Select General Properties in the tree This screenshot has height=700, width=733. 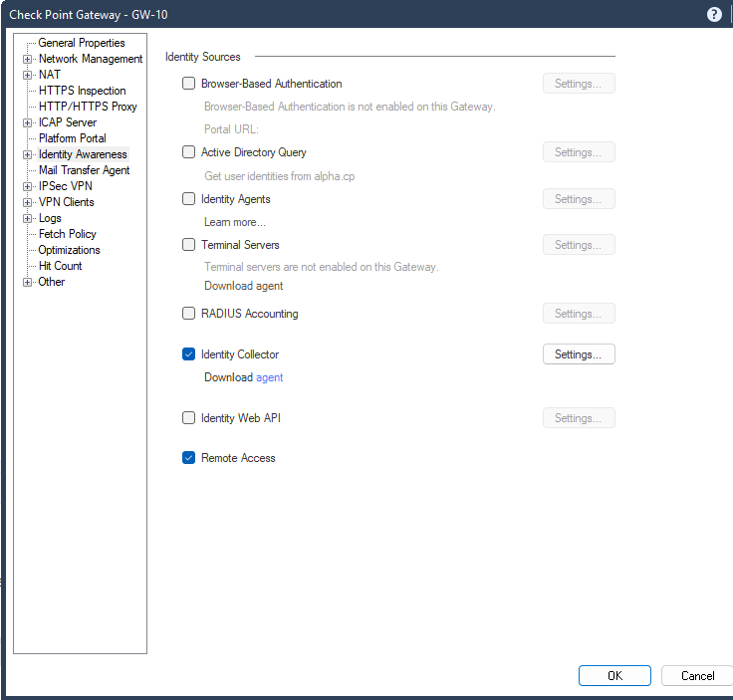coord(82,43)
